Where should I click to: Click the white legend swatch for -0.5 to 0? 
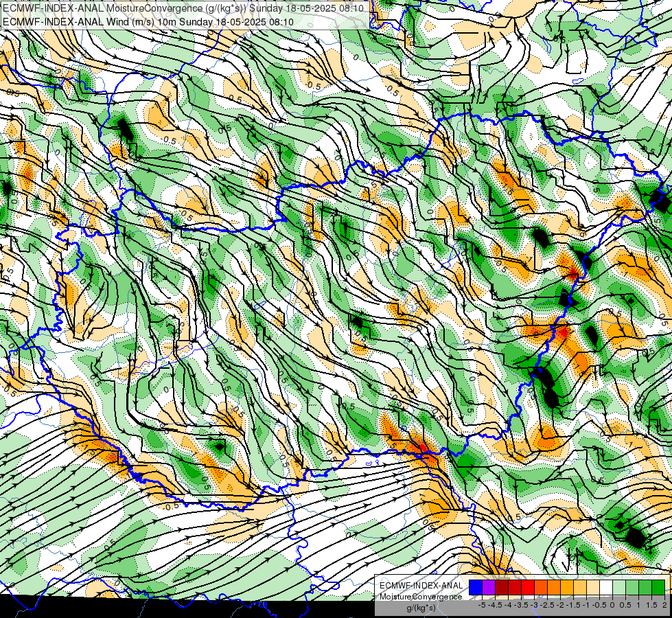[605, 588]
